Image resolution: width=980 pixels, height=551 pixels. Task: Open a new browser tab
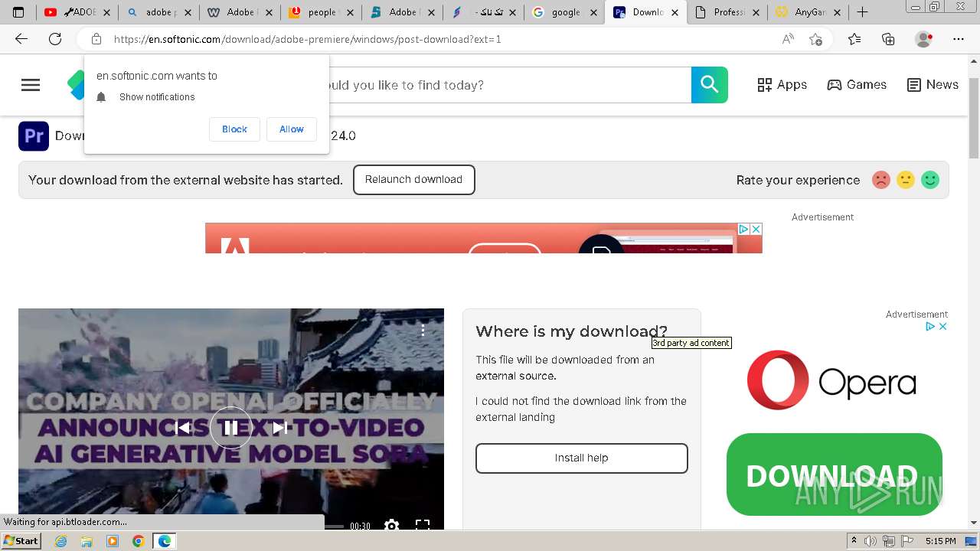[x=862, y=12]
